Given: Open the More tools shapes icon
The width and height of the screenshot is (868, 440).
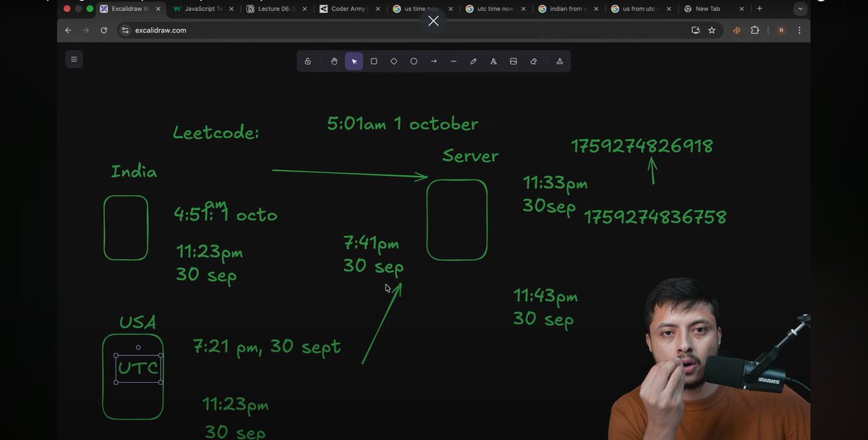Looking at the screenshot, I should point(559,62).
